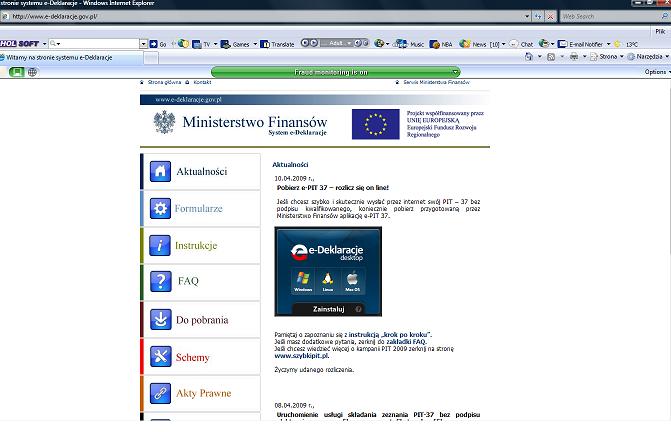Click the Zainstaluj install button
This screenshot has height=432, width=671.
point(328,309)
